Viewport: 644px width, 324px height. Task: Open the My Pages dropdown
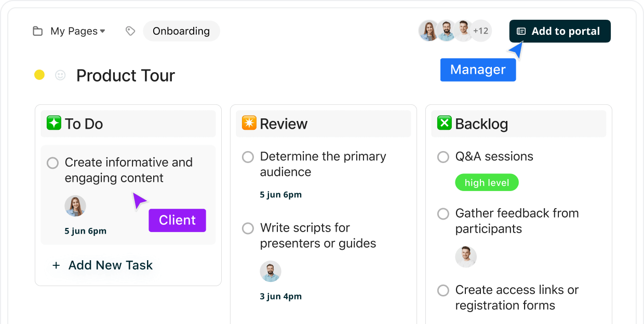[78, 31]
